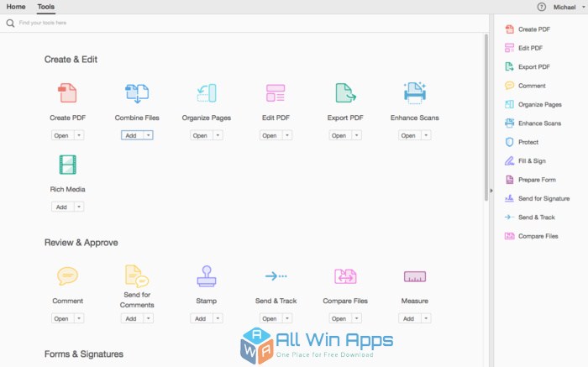
Task: Click the Export PDF icon in the main grid
Action: click(345, 93)
